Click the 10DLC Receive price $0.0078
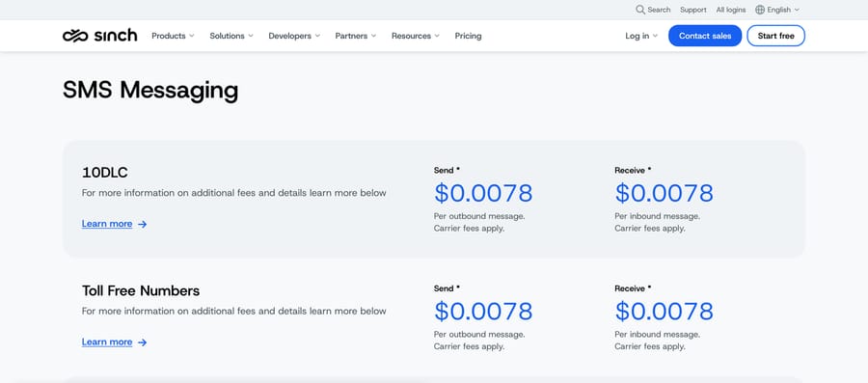Screen dimensions: 868x383 coord(665,193)
